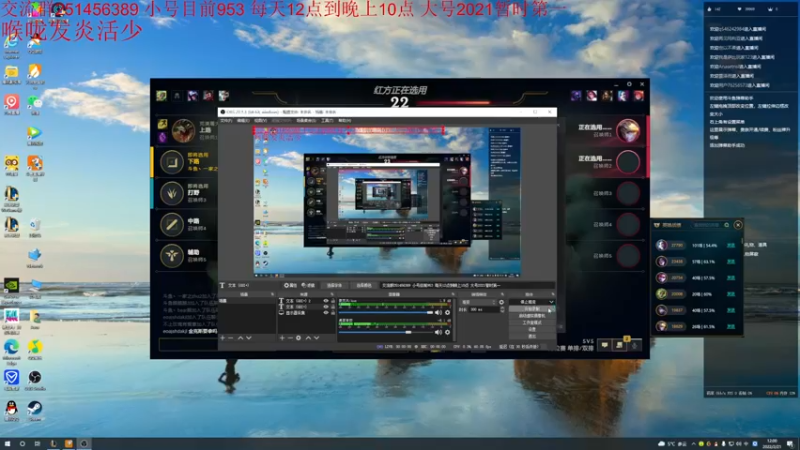
Task: Adjust transition duration stepper arrows
Action: (x=502, y=310)
